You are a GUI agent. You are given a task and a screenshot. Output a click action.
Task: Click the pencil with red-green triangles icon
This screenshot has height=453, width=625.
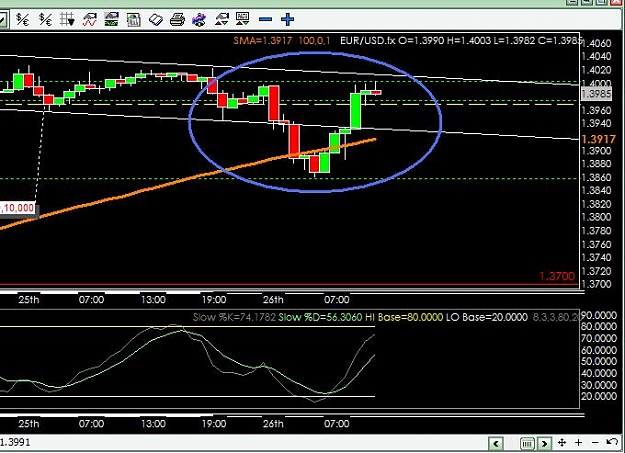(x=221, y=19)
